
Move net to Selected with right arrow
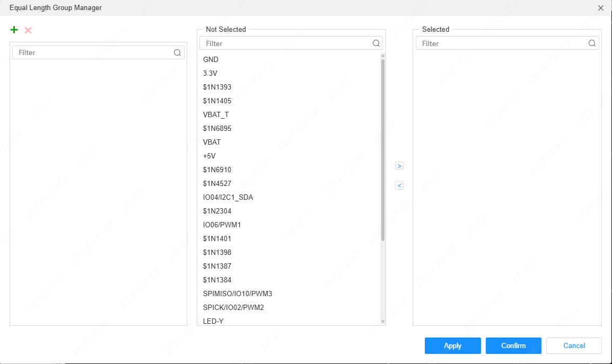tap(399, 166)
